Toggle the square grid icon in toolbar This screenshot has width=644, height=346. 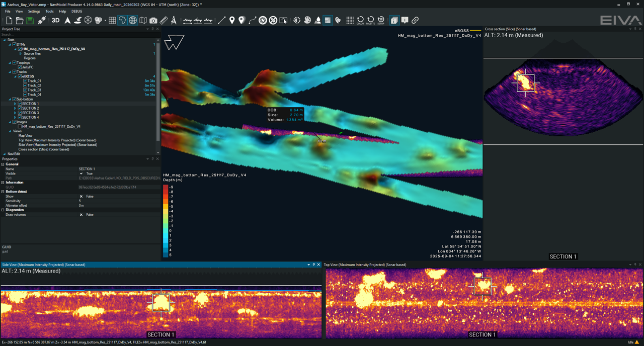(112, 21)
